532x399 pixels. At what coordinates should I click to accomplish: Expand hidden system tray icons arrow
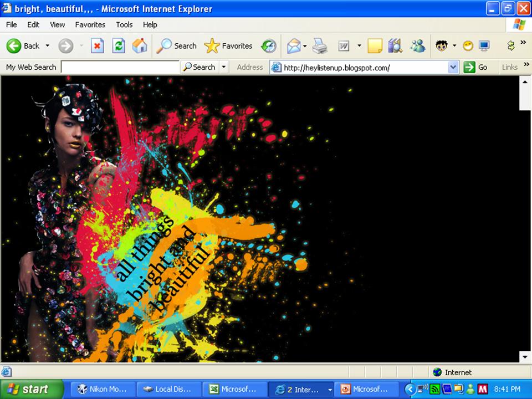tap(410, 389)
